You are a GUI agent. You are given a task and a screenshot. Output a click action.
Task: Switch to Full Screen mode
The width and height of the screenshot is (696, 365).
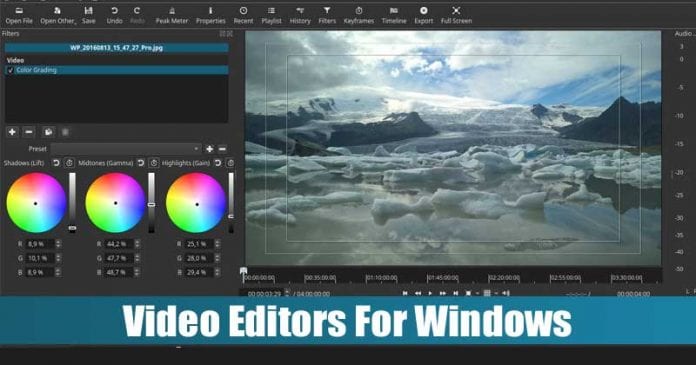point(456,15)
